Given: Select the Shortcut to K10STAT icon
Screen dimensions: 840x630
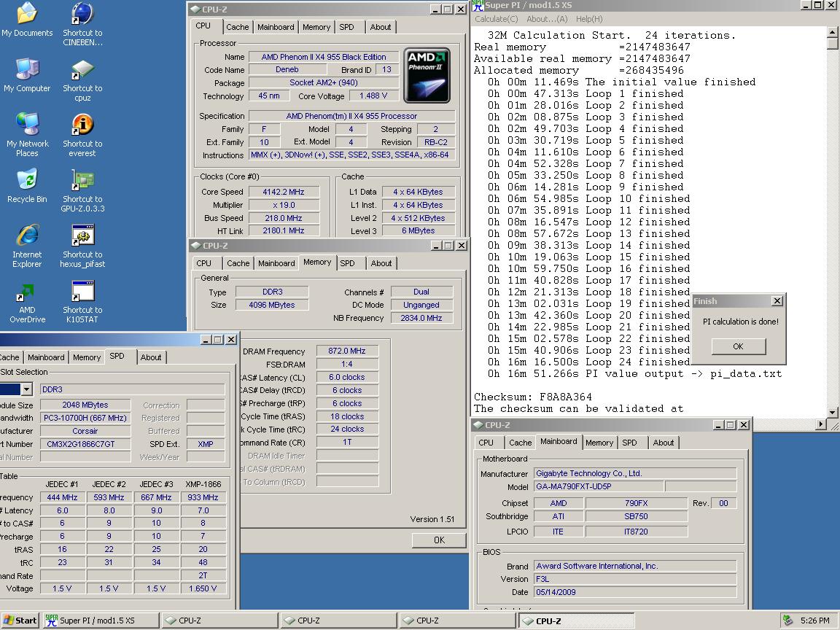Looking at the screenshot, I should tap(82, 301).
